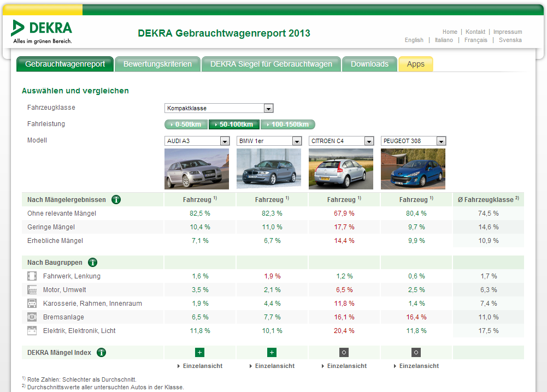Click the Ohne relevante Mängel row label

point(62,213)
